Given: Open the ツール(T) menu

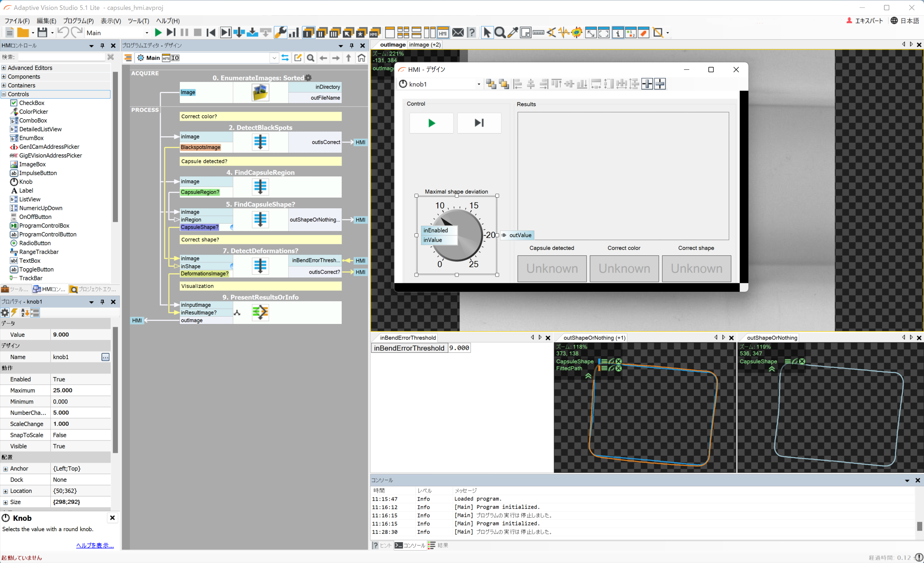Looking at the screenshot, I should [x=138, y=21].
